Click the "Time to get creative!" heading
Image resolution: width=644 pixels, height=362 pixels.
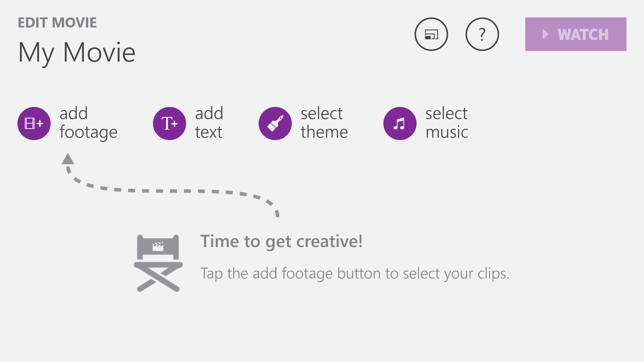pos(281,241)
